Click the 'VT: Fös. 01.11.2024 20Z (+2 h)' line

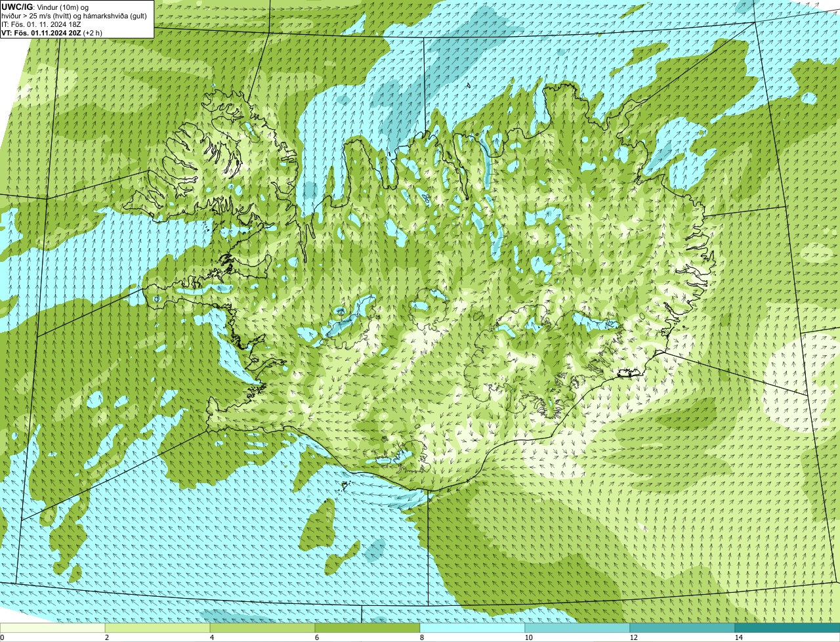click(52, 32)
